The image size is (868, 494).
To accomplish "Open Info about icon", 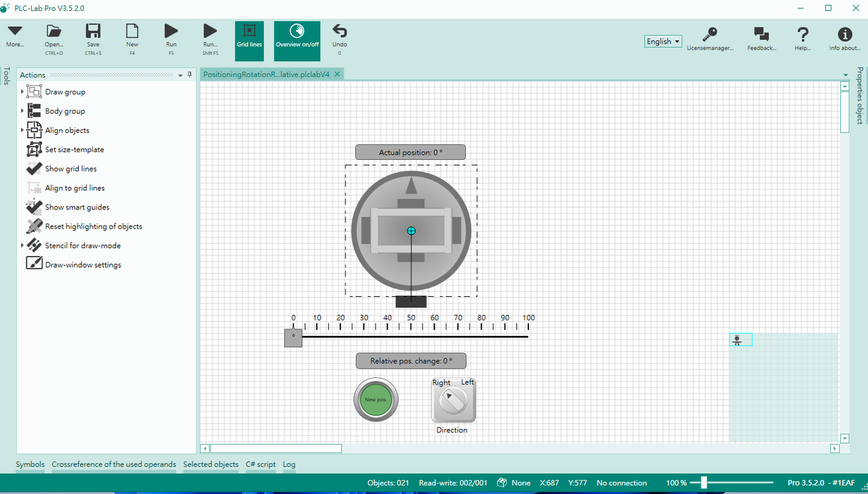I will 844,34.
